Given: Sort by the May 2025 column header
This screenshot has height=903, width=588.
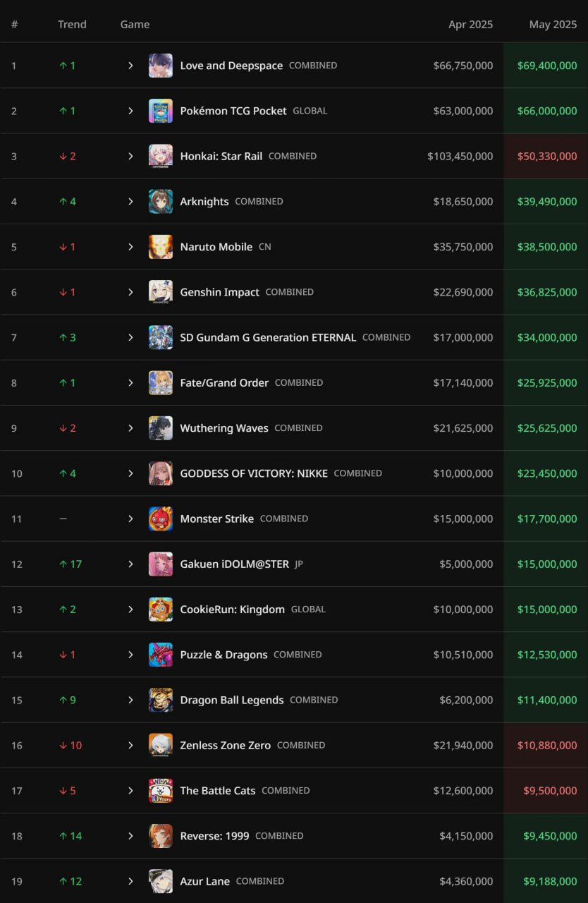Looking at the screenshot, I should tap(553, 24).
